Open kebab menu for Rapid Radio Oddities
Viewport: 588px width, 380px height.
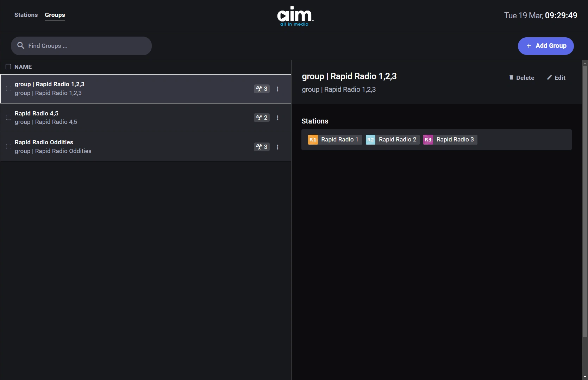277,147
